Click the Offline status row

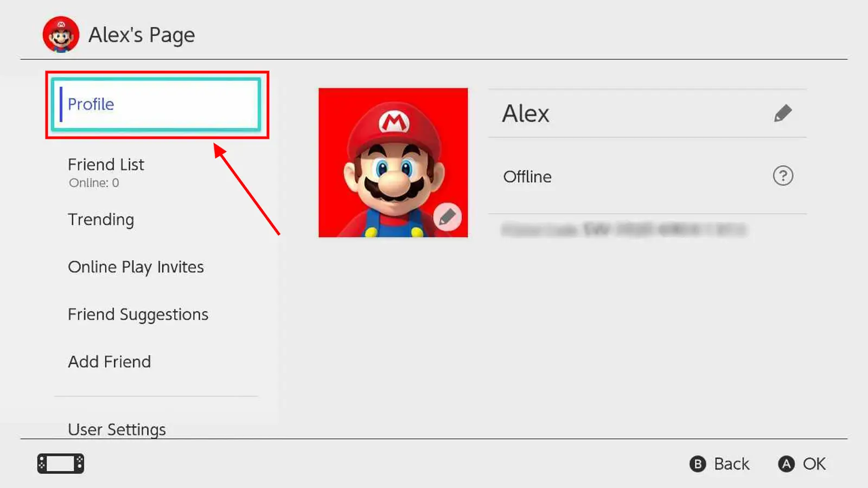point(647,176)
